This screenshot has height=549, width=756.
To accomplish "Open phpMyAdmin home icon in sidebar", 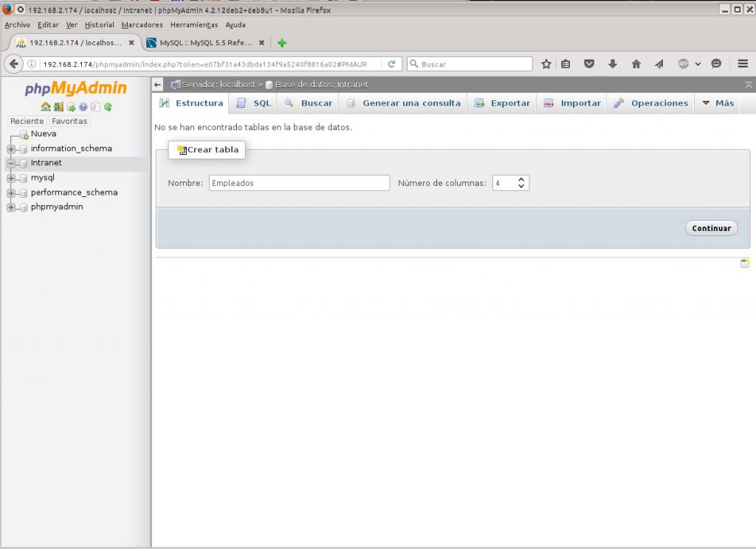I will (x=46, y=106).
